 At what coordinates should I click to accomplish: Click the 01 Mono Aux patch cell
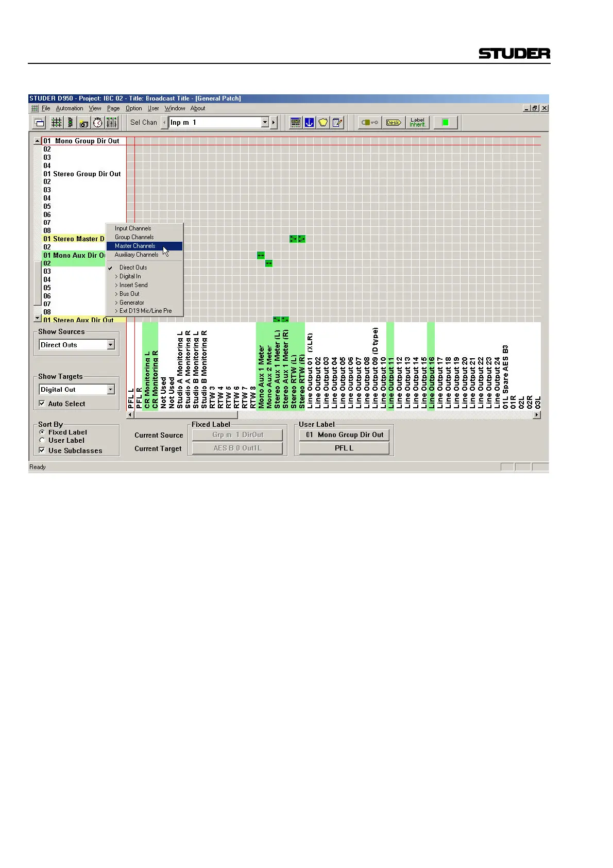[x=261, y=255]
